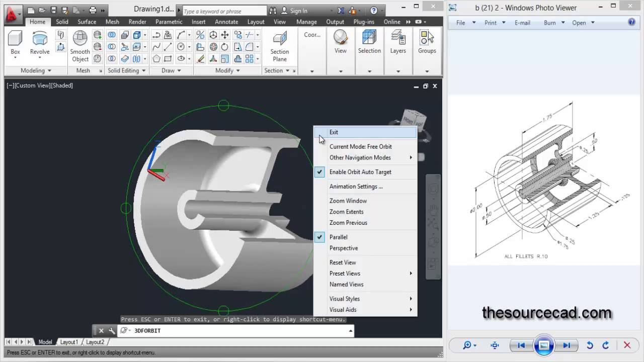The height and width of the screenshot is (362, 644).
Task: Select the Erase tool in Modify
Action: pos(201,59)
